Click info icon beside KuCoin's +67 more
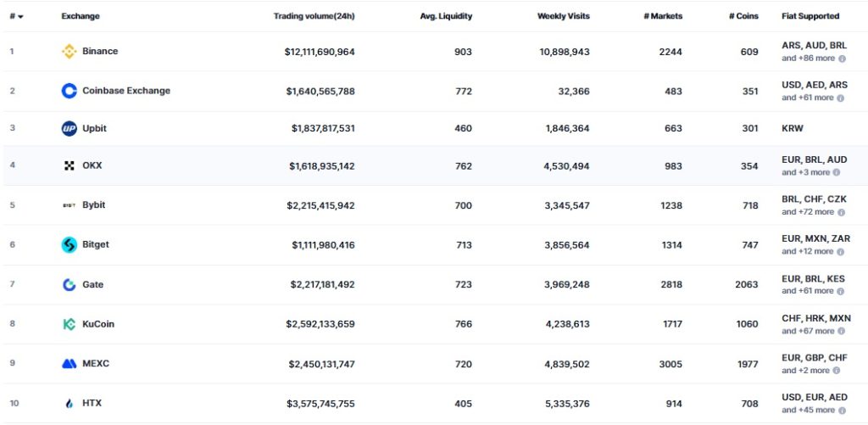The width and height of the screenshot is (868, 425). [x=841, y=332]
